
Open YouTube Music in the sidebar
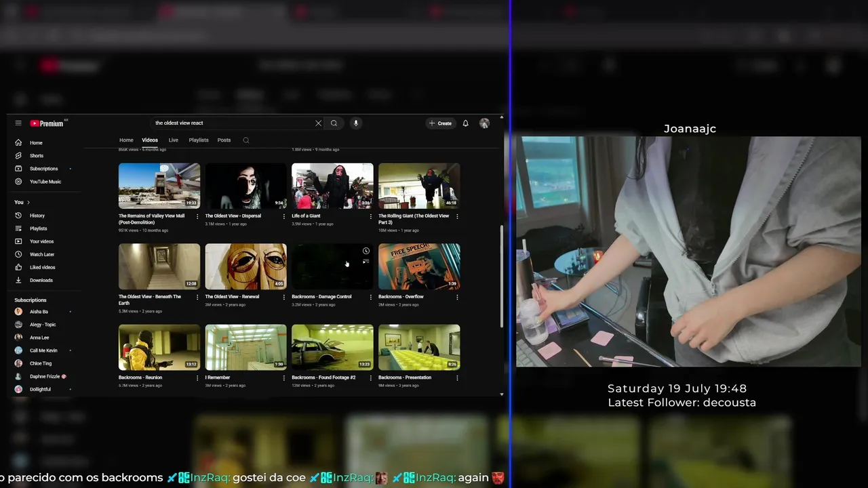45,182
